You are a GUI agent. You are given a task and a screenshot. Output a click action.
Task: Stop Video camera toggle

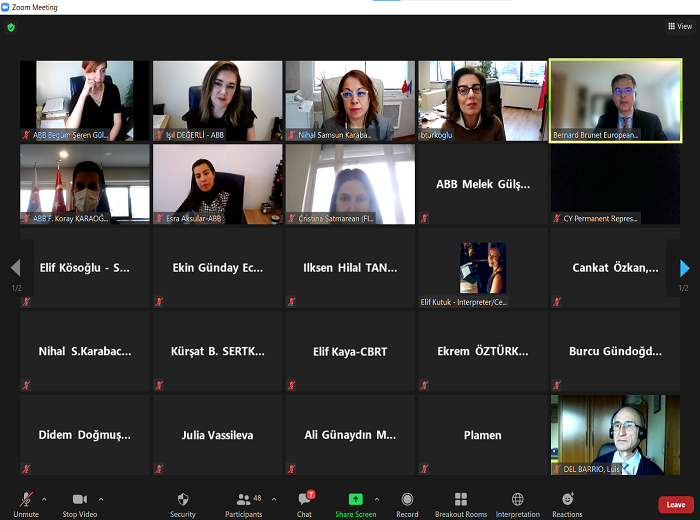80,500
